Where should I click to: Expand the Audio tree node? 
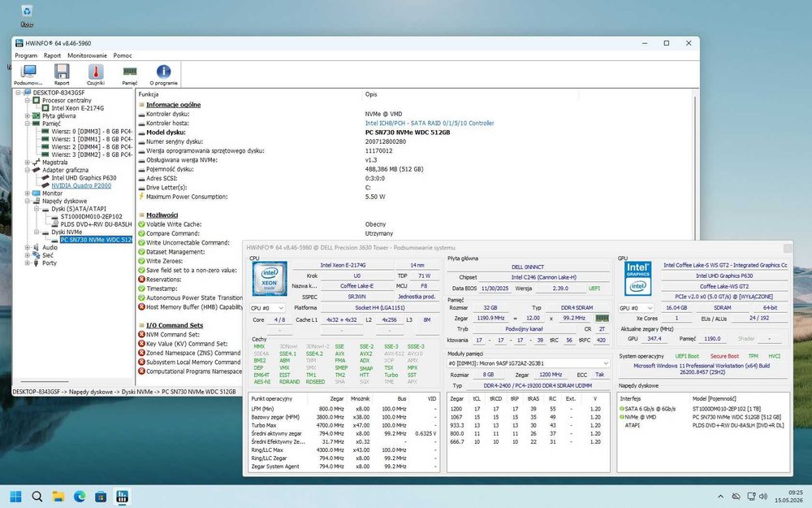tap(27, 247)
